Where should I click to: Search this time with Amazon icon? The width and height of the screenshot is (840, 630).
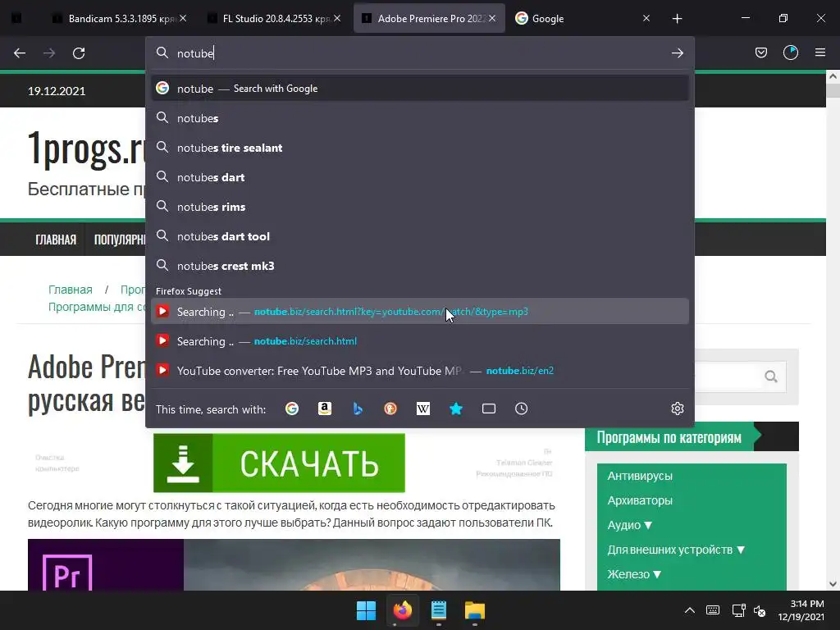point(325,409)
